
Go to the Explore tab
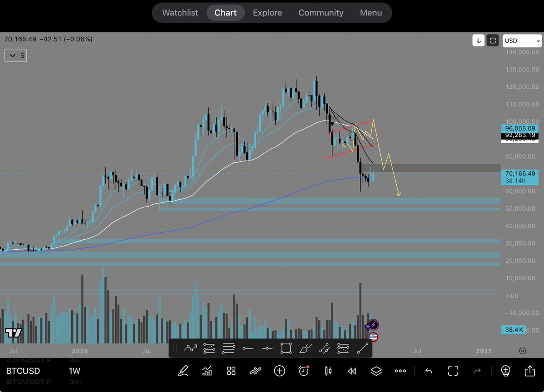tap(267, 13)
